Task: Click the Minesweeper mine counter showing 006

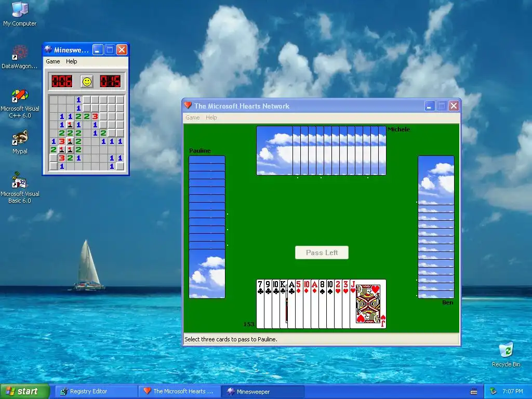Action: 62,82
